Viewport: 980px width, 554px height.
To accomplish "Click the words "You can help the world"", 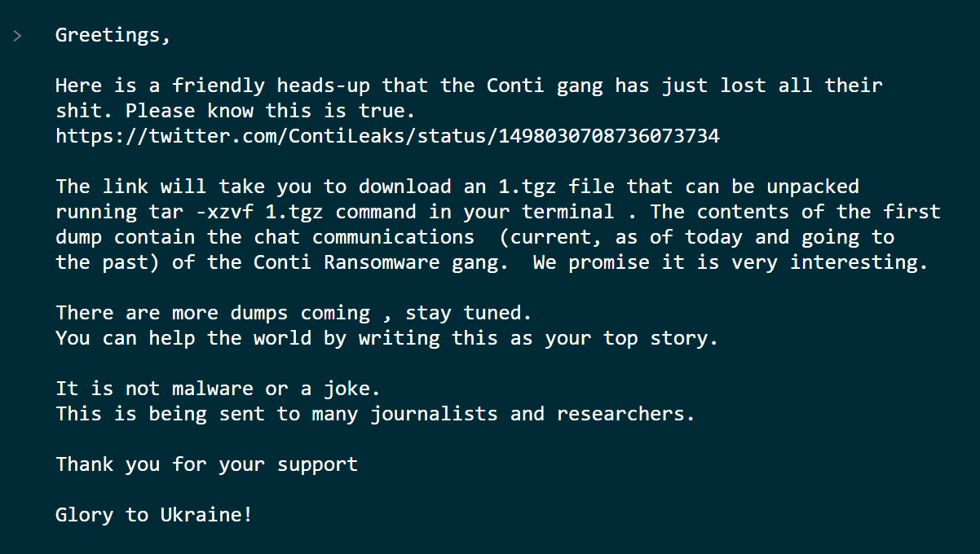I will coord(183,338).
